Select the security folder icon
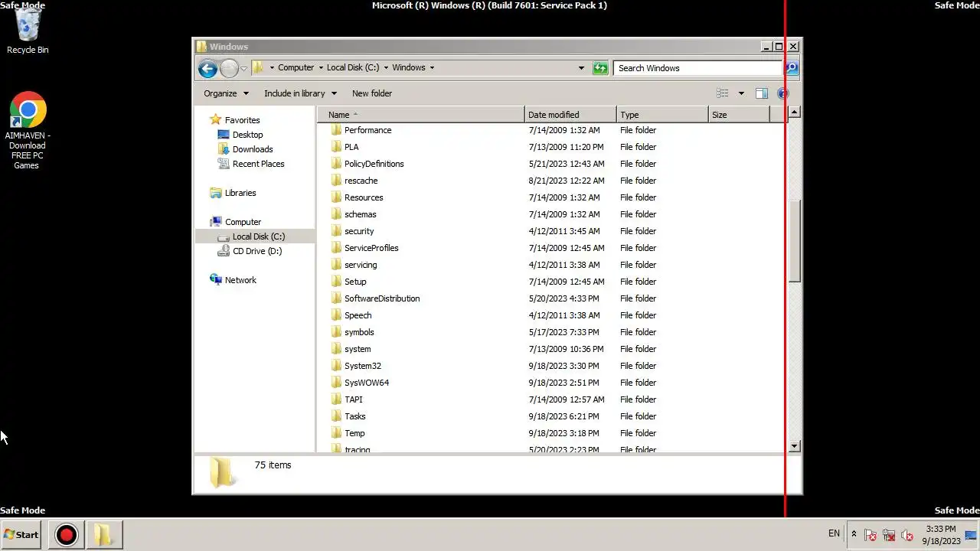This screenshot has height=551, width=980. 336,231
